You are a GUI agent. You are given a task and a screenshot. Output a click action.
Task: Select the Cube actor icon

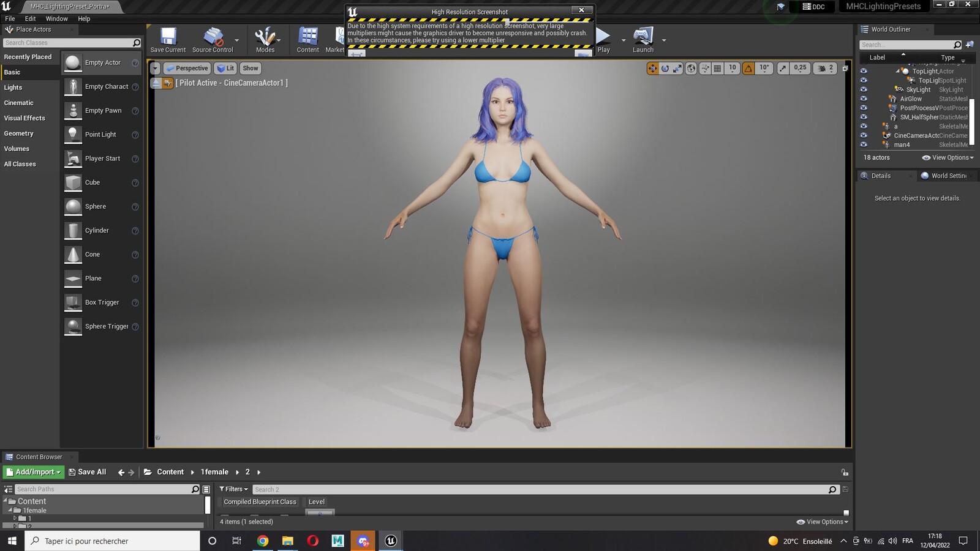[73, 182]
